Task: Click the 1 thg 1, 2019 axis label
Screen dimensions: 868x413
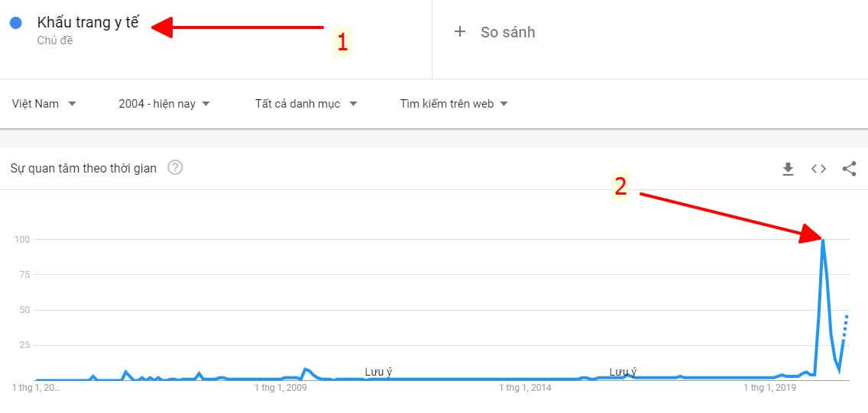Action: (770, 388)
